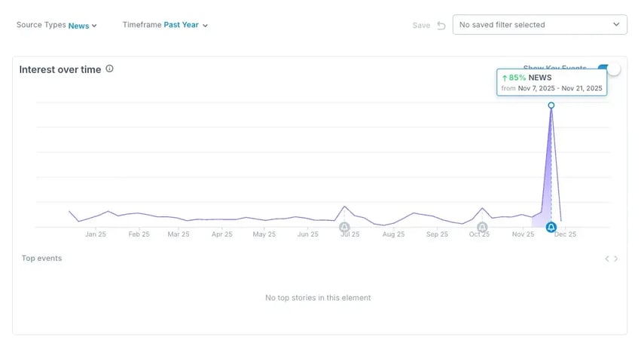Open the No saved filter selected combo box
The image size is (644, 349).
click(539, 25)
